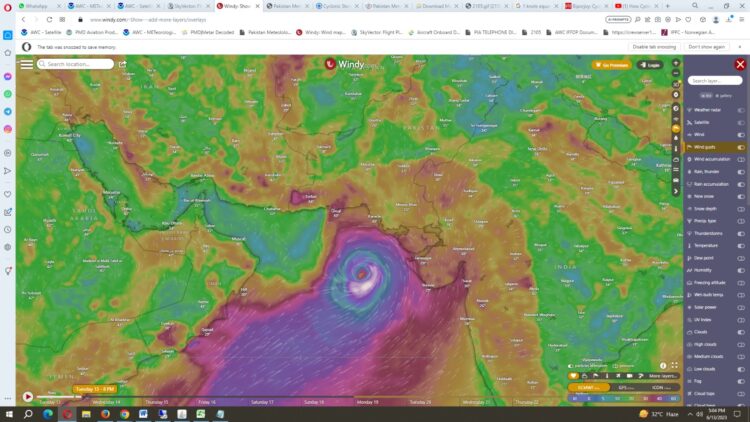Open fullscreen map mode icon
The image size is (750, 422).
click(x=674, y=366)
